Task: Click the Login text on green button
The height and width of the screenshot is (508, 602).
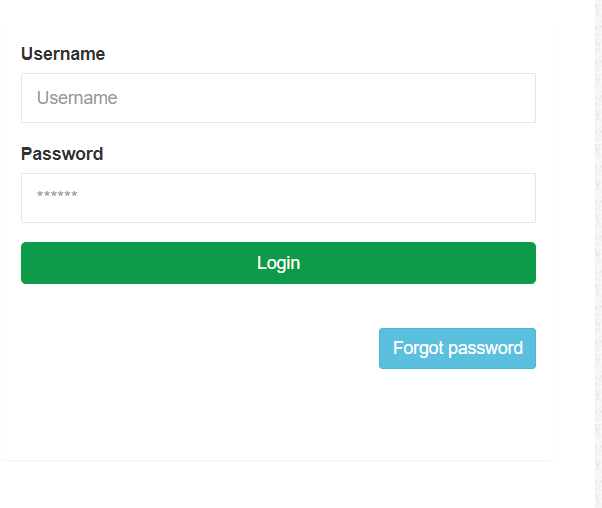Action: [x=278, y=263]
